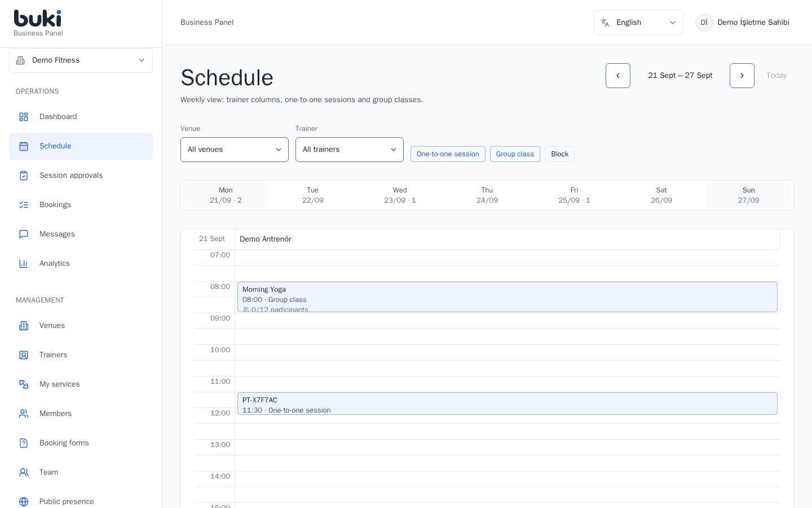Go to the next week
Image resolution: width=812 pixels, height=508 pixels.
point(742,76)
